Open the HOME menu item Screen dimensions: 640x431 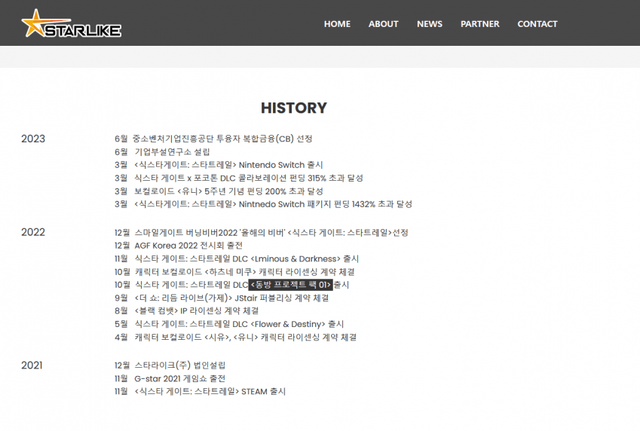337,24
